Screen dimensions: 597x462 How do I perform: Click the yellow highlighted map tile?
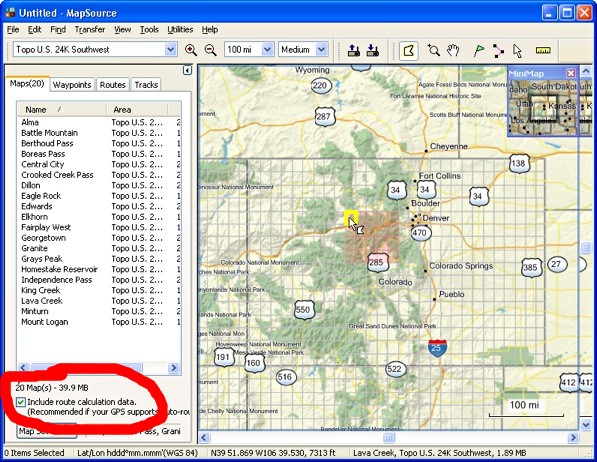[x=351, y=219]
